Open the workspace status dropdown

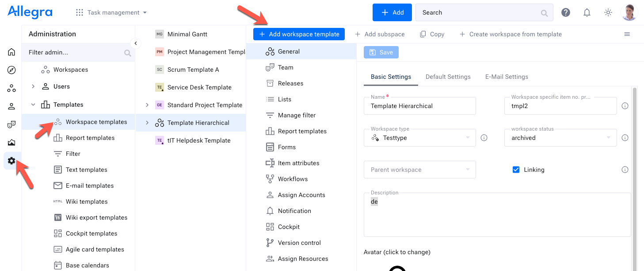[x=560, y=138]
